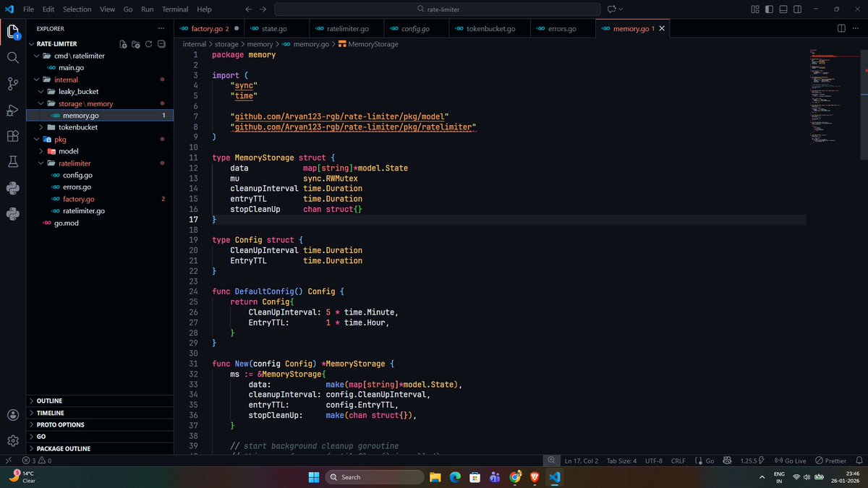Change the UTF-8 file encoding
The height and width of the screenshot is (488, 868).
click(x=654, y=461)
